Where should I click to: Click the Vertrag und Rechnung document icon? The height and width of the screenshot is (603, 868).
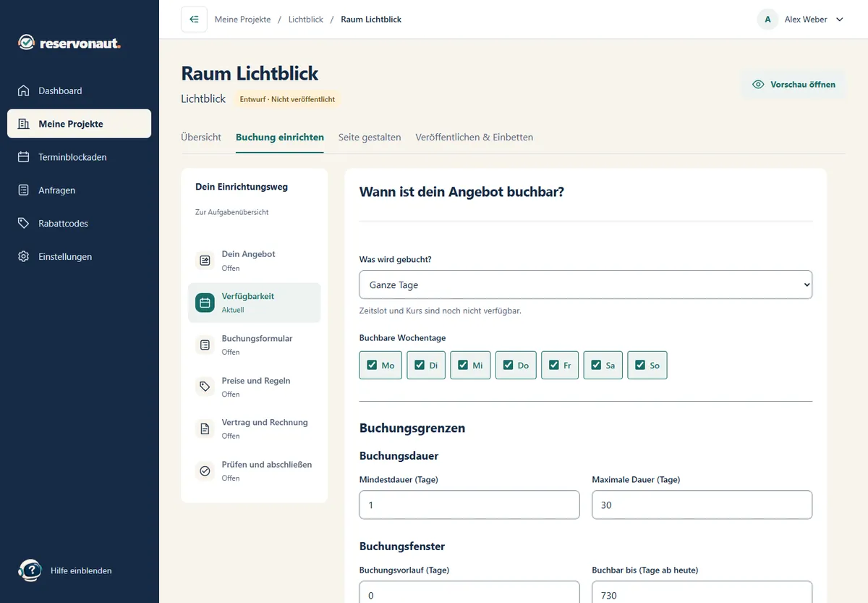pos(205,429)
